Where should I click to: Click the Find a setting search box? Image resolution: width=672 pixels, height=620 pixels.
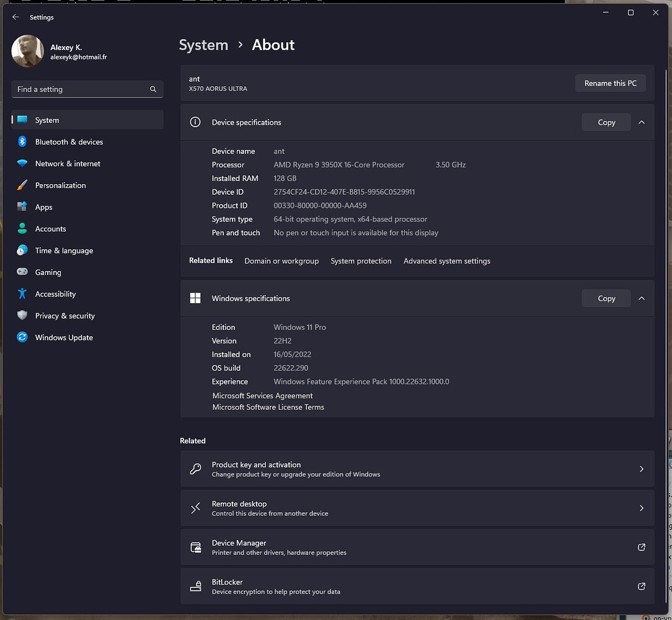click(x=87, y=89)
